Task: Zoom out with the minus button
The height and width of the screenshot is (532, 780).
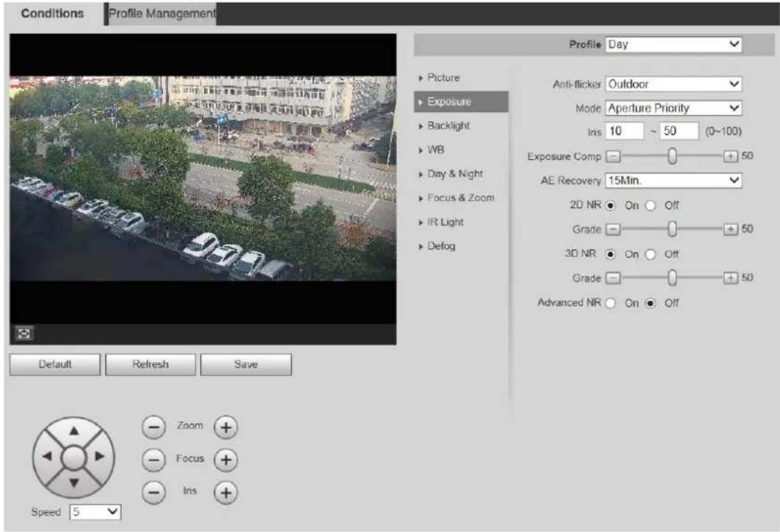Action: (x=154, y=427)
